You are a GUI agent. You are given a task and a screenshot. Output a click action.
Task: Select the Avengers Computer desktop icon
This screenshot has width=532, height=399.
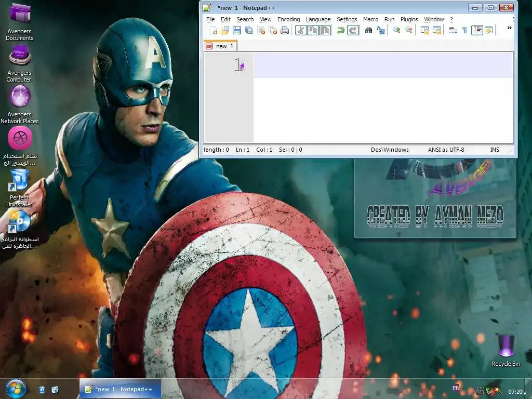pyautogui.click(x=20, y=63)
